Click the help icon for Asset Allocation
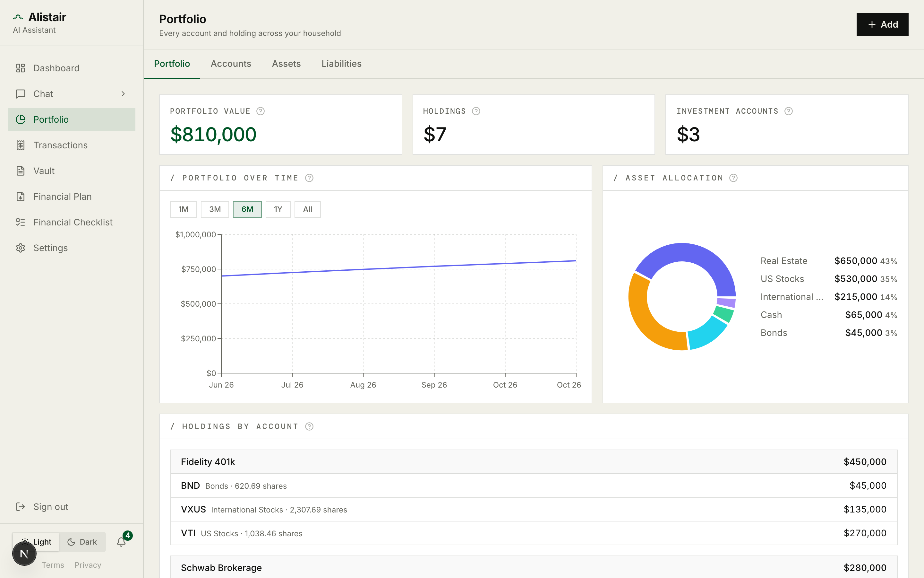The height and width of the screenshot is (578, 924). (x=733, y=178)
